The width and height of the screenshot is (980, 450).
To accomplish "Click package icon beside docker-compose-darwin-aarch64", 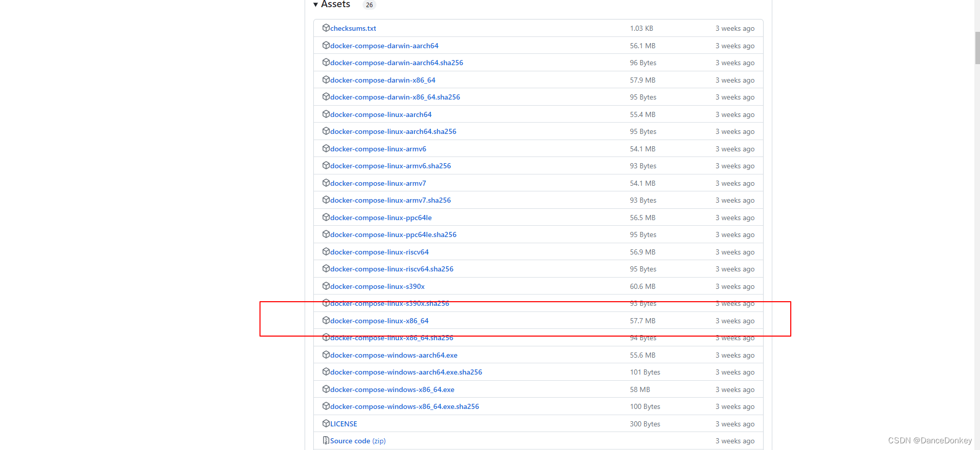I will tap(326, 45).
